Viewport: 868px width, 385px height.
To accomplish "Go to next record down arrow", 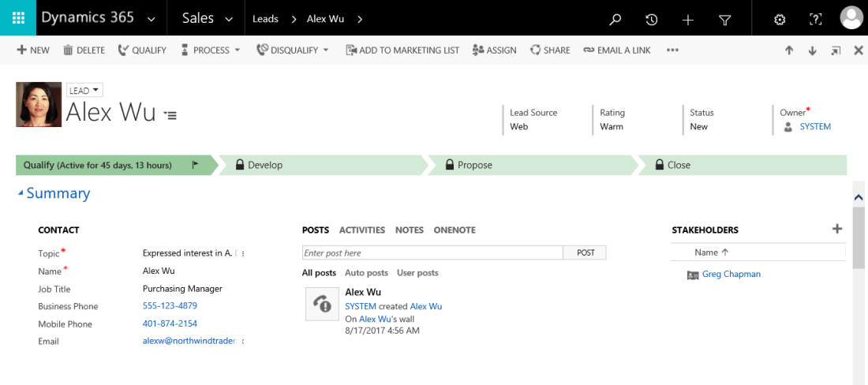I will point(812,50).
